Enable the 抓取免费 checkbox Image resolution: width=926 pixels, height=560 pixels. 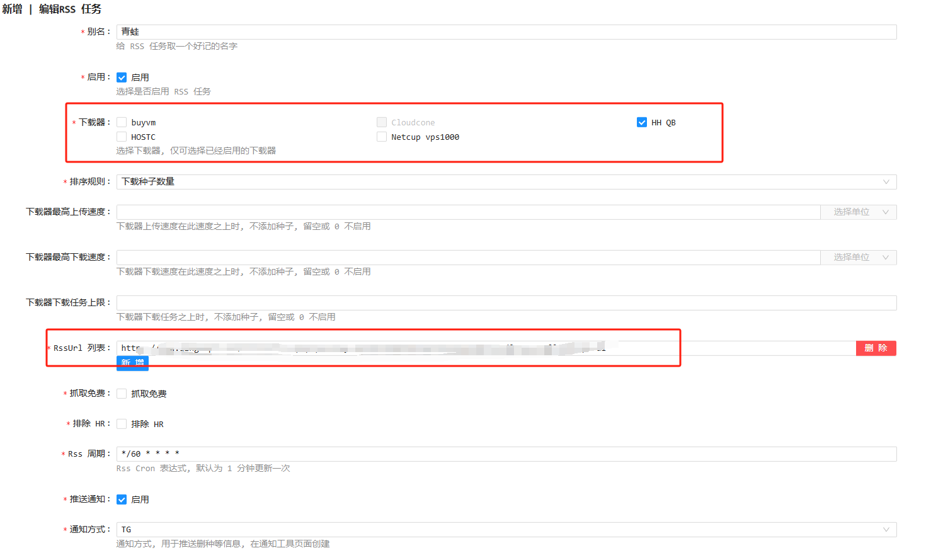122,394
